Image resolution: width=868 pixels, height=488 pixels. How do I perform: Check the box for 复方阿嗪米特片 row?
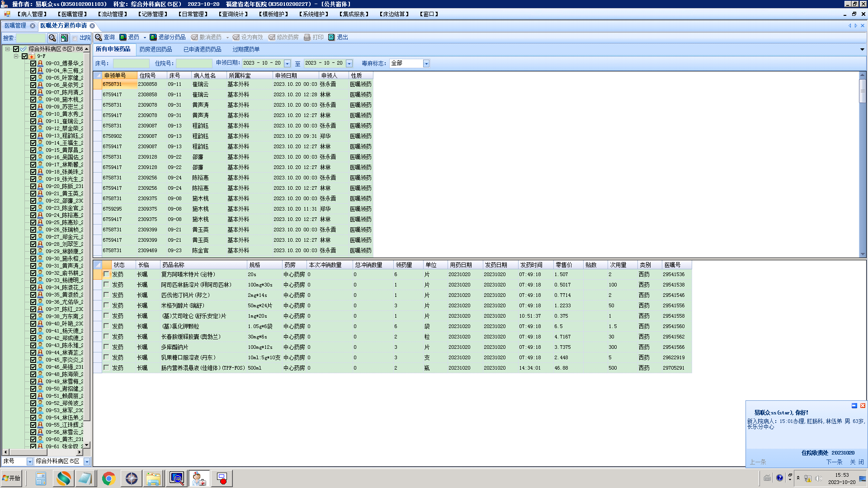tap(106, 274)
